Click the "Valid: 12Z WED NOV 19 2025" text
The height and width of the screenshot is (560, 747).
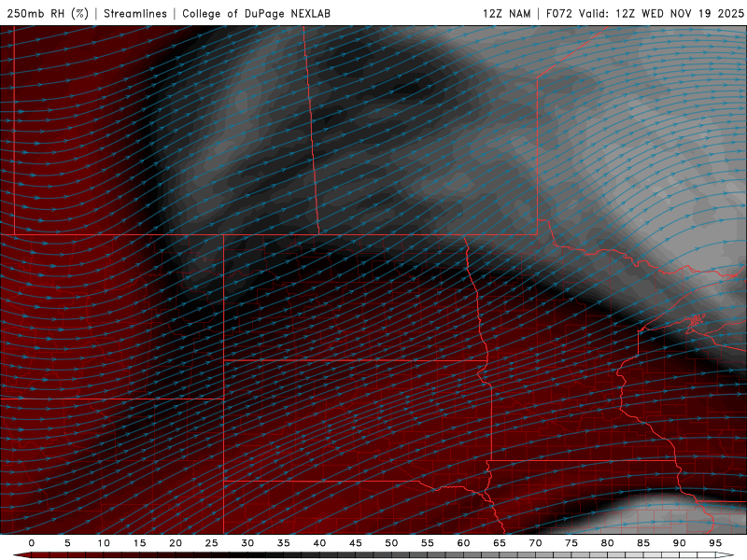click(661, 13)
